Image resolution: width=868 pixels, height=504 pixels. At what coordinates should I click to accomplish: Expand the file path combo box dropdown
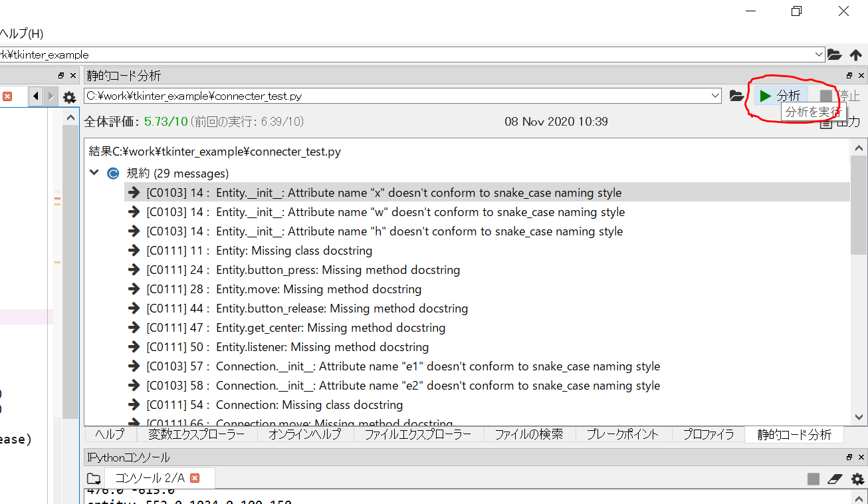point(716,95)
